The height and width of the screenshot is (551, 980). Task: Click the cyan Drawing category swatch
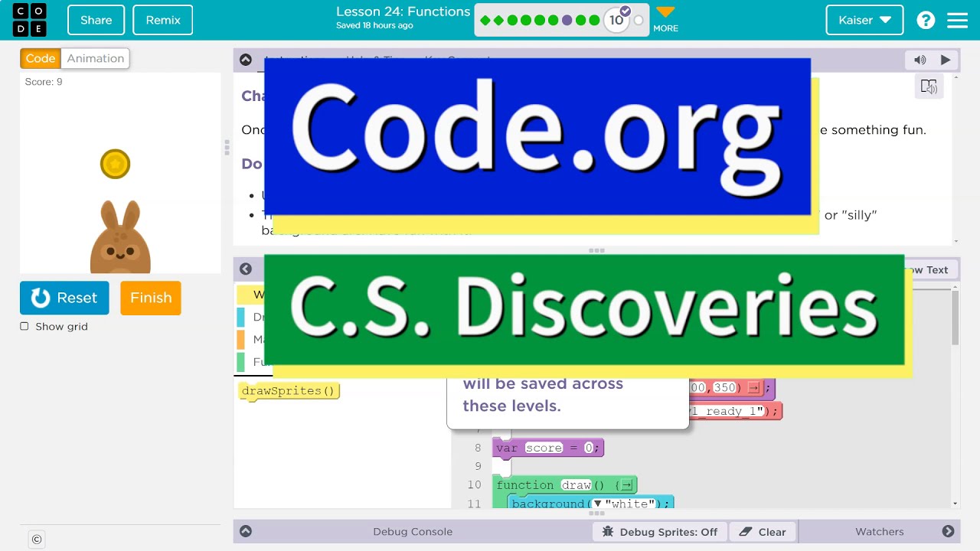click(240, 317)
